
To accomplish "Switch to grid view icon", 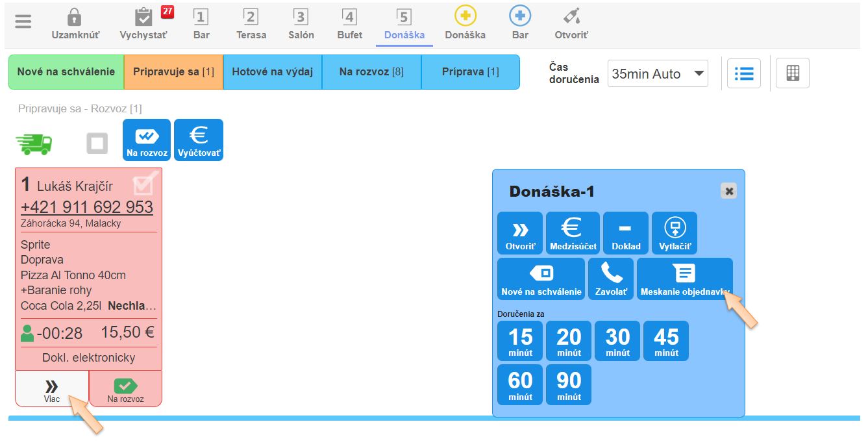I will [x=792, y=73].
